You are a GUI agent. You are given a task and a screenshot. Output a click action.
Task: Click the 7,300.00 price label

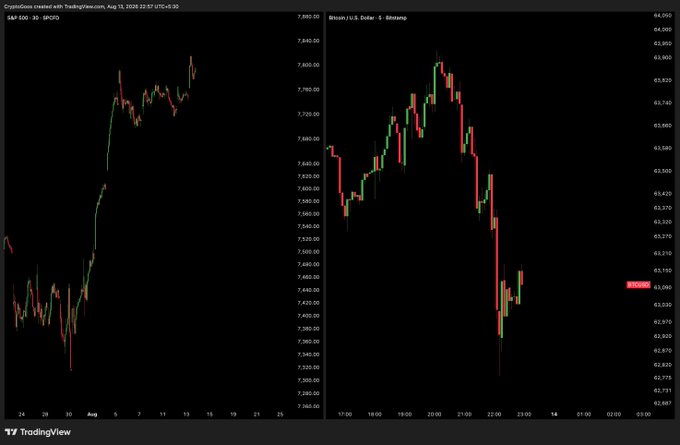(308, 380)
